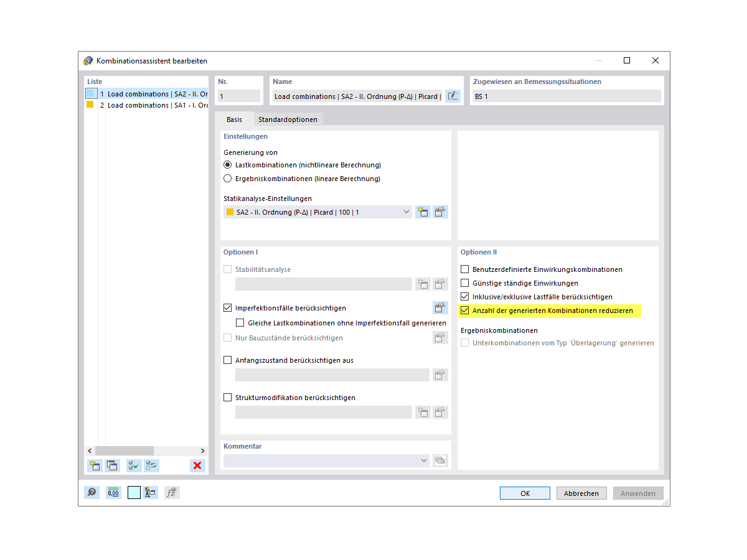Image resolution: width=747 pixels, height=560 pixels.
Task: Uncheck Imperfektionsfälle berücksichtigen
Action: (x=227, y=307)
